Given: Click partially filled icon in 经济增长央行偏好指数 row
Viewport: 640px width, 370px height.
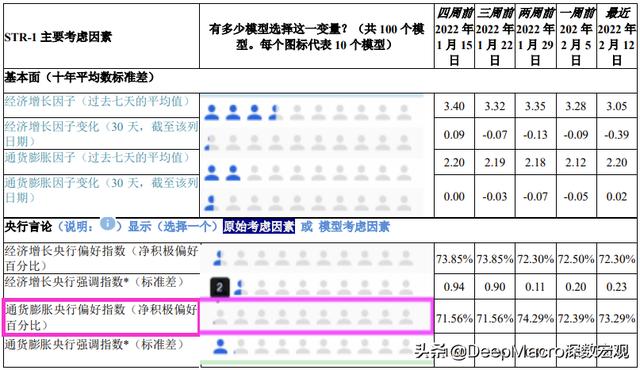Looking at the screenshot, I should click(218, 259).
